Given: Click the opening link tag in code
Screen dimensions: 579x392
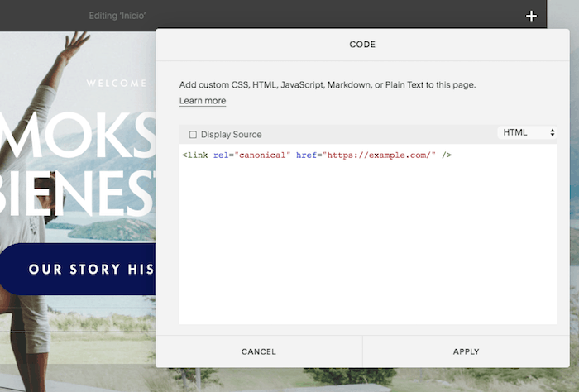Looking at the screenshot, I should click(x=196, y=155).
